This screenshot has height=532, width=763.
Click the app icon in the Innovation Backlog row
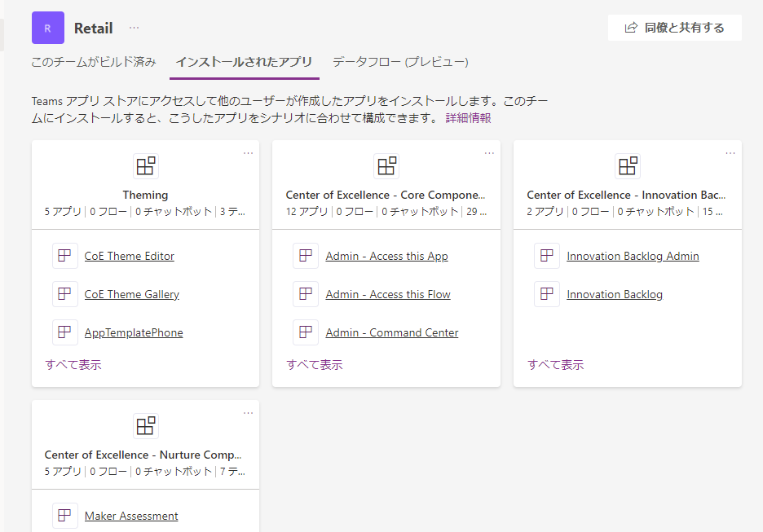[547, 294]
